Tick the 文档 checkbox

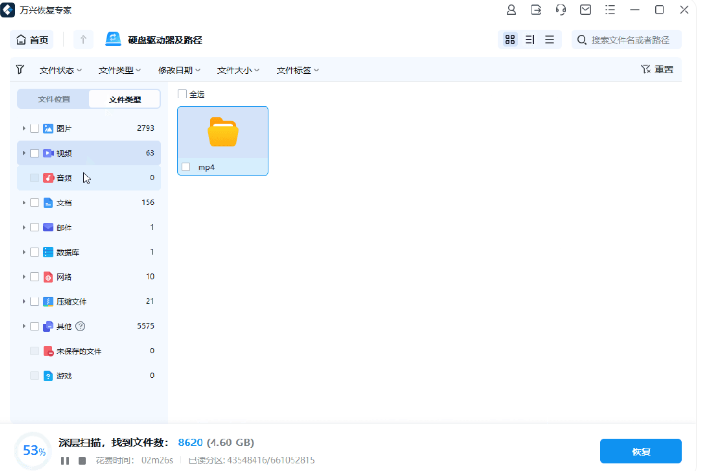point(34,202)
